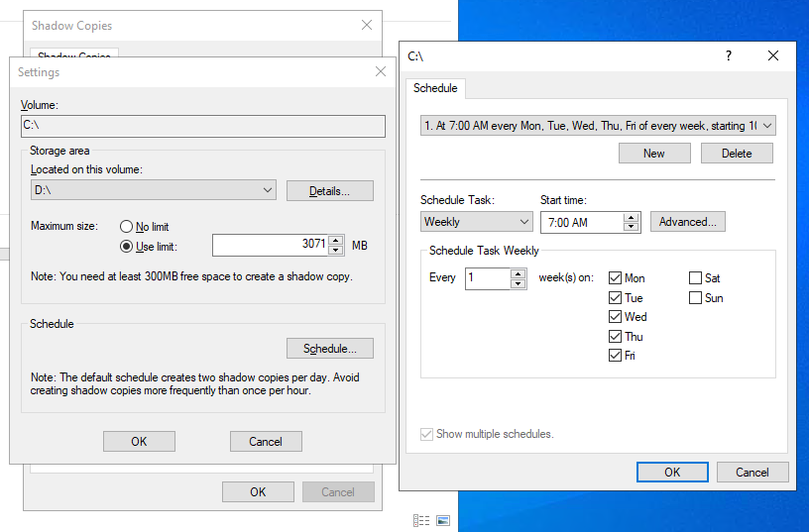This screenshot has width=809, height=532.
Task: Close the Settings dialog
Action: (381, 71)
